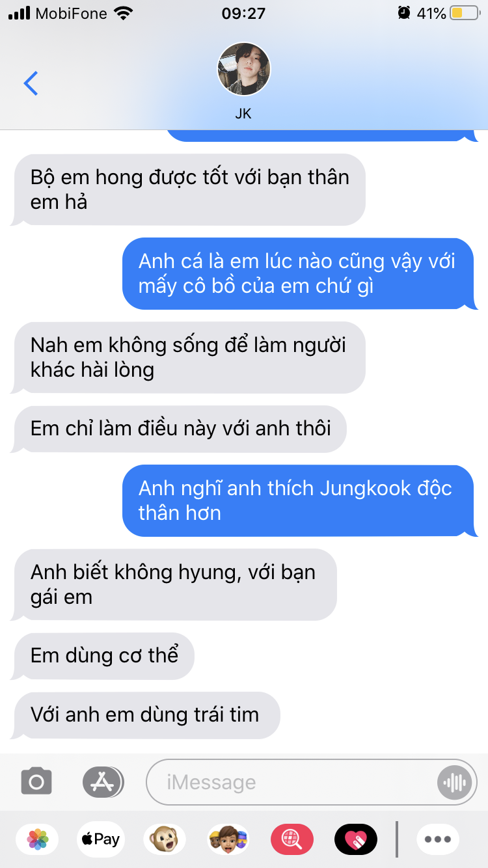Open the camera icon beside message field
Image resolution: width=488 pixels, height=868 pixels.
point(36,781)
